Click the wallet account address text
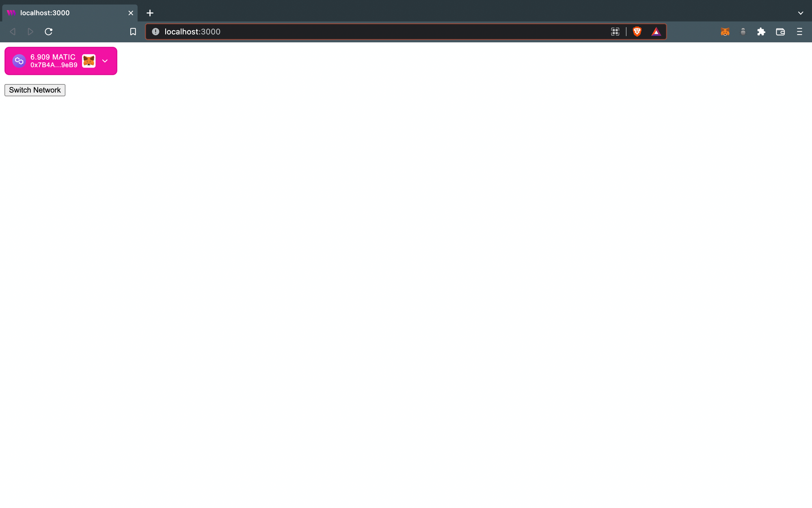Screen dimensions: 812x508 point(54,65)
